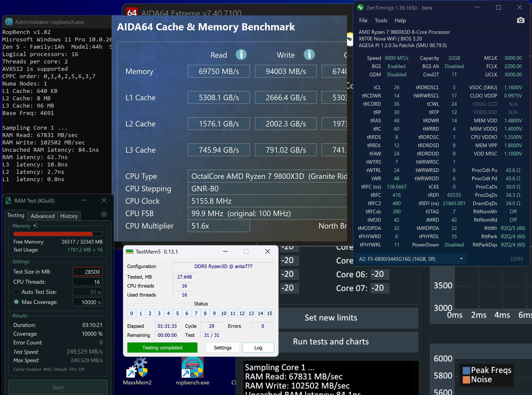The width and height of the screenshot is (532, 395).
Task: Click the GDM Disabled value in ZenTimings
Action: 396,74
